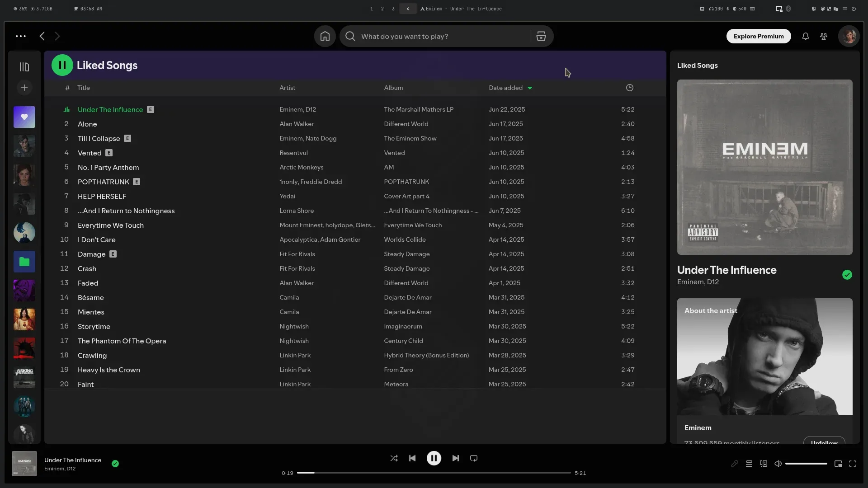Expand Your Library sidebar icon
This screenshot has width=868, height=488.
(24, 67)
